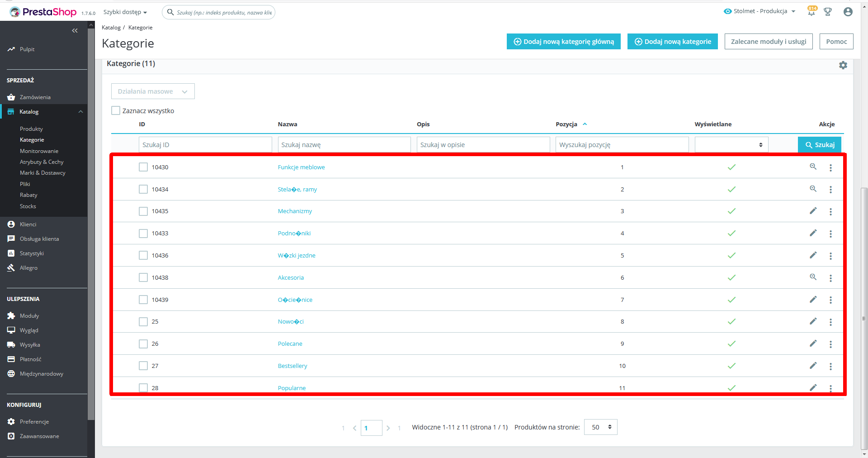Open the three-dot actions menu for Akcesoria
The height and width of the screenshot is (458, 868).
[x=830, y=278]
